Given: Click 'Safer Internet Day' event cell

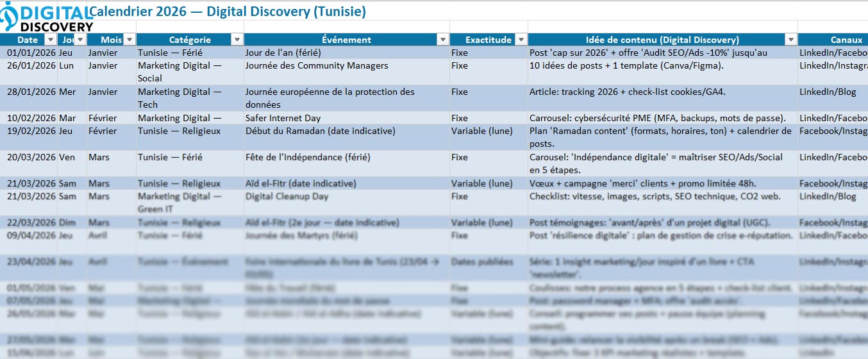Looking at the screenshot, I should point(347,118).
